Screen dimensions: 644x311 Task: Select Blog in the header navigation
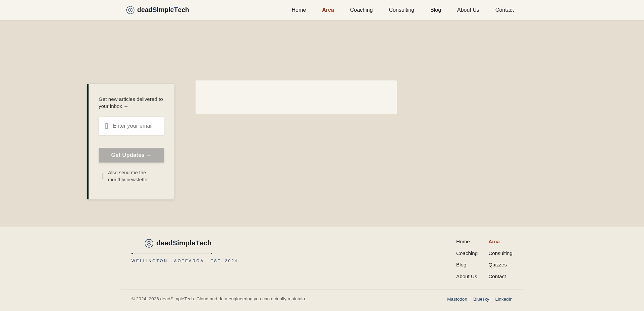436,10
